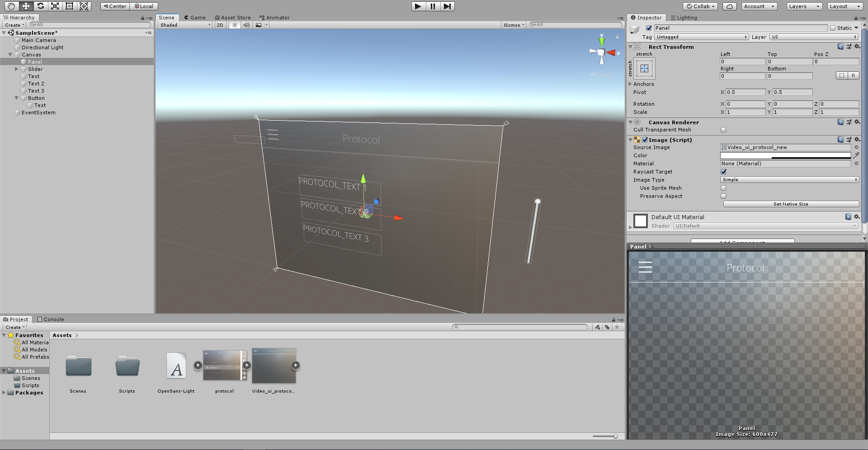Image resolution: width=868 pixels, height=450 pixels.
Task: Switch to Console tab
Action: [x=51, y=319]
